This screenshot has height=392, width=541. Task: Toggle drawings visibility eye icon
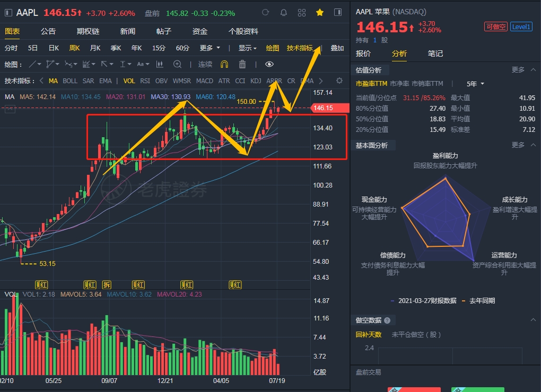click(269, 65)
